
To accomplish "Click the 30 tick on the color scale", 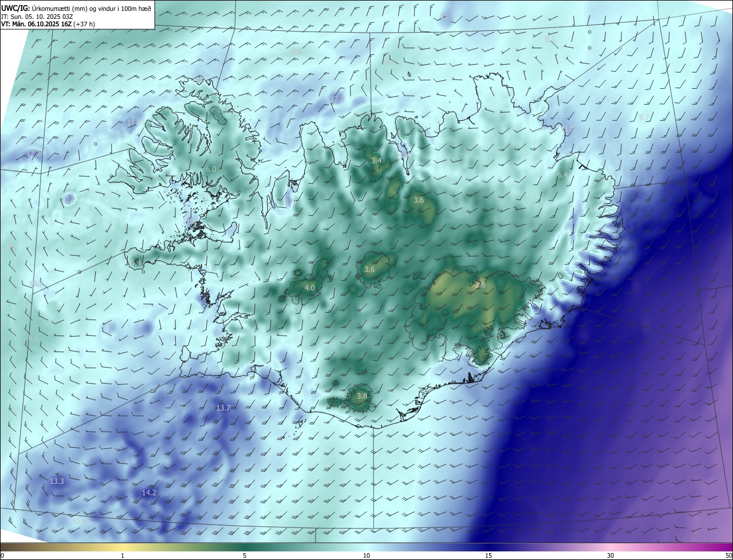I will (x=610, y=555).
